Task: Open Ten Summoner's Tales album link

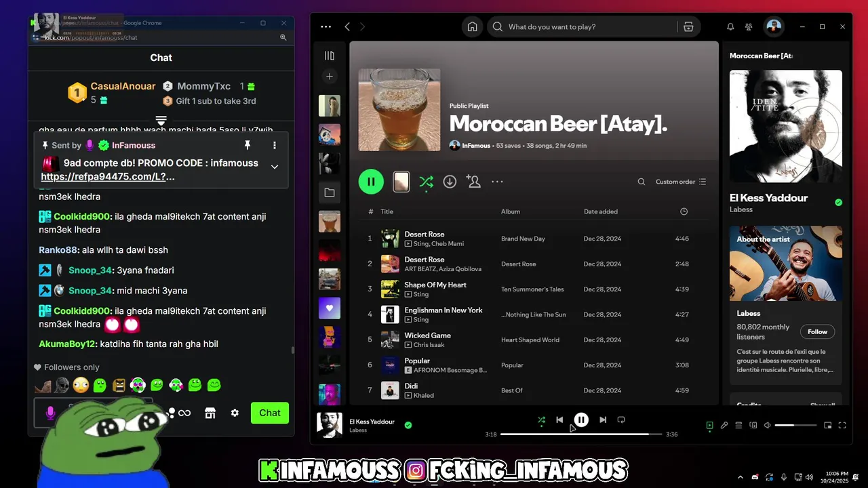Action: (x=532, y=289)
